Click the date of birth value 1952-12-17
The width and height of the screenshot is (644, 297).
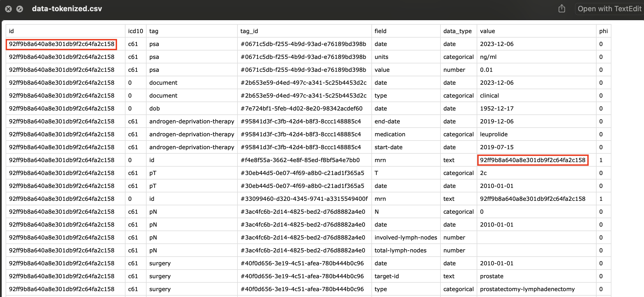click(x=496, y=109)
